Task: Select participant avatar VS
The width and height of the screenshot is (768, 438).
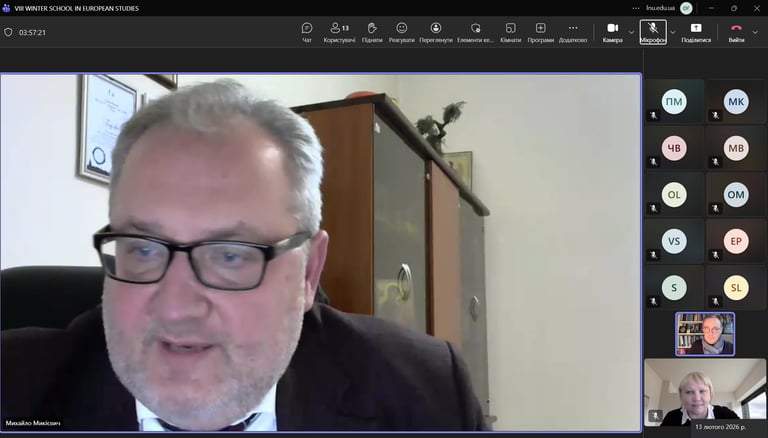Action: click(x=674, y=241)
